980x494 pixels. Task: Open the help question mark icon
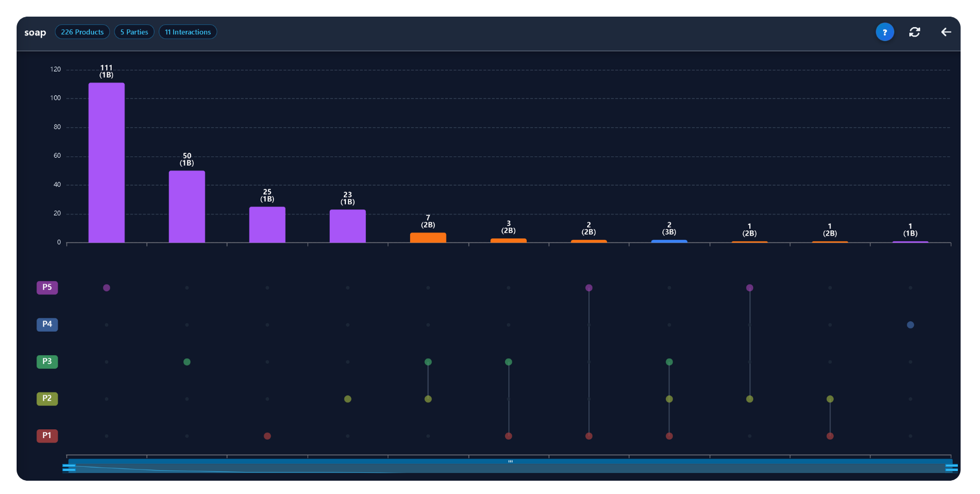[884, 32]
